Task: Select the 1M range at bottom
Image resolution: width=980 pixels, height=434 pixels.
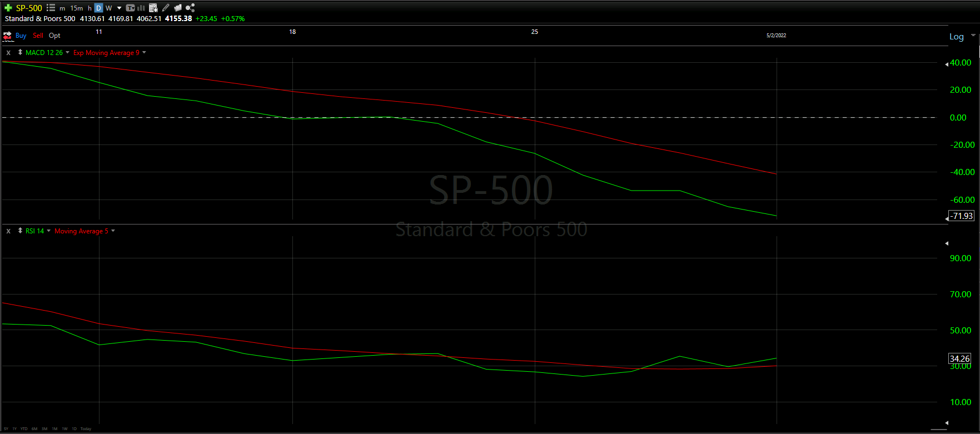Action: (x=54, y=429)
